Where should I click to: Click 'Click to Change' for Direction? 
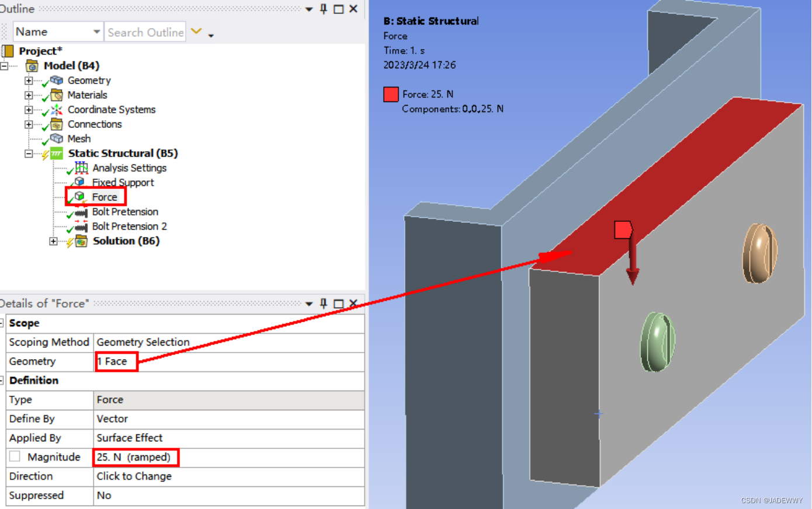pos(136,476)
